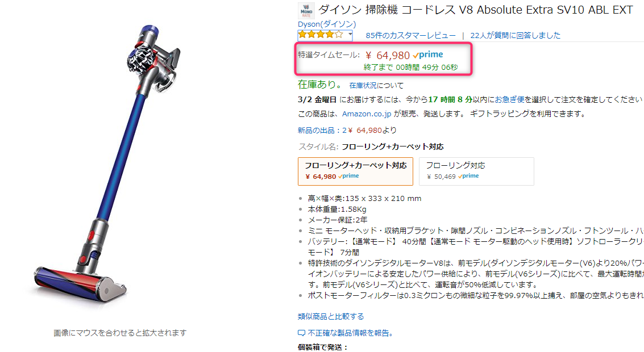Click prime icon in フローリング対応 option
This screenshot has height=352, width=644.
[468, 176]
